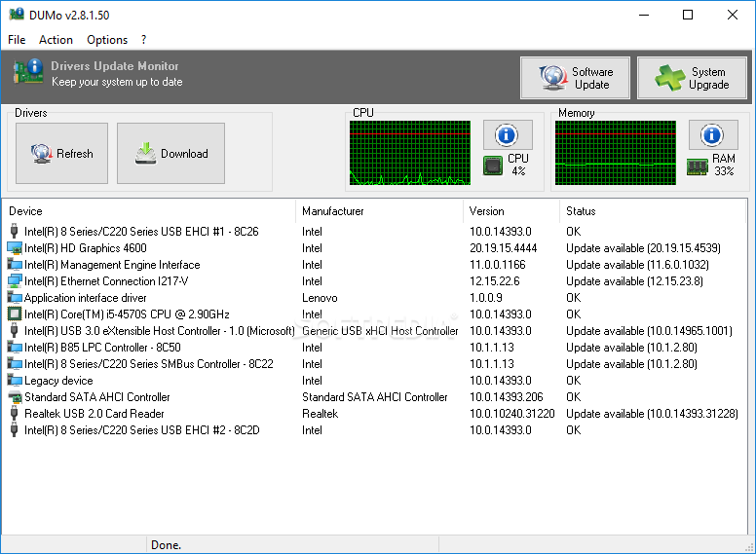Open the ? help menu
The image size is (756, 554).
[x=143, y=40]
